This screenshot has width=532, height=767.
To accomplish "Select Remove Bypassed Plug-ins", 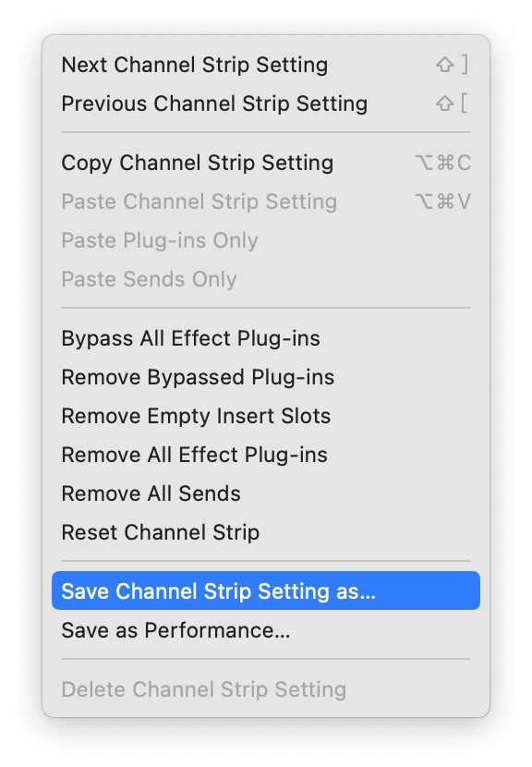I will [x=266, y=377].
